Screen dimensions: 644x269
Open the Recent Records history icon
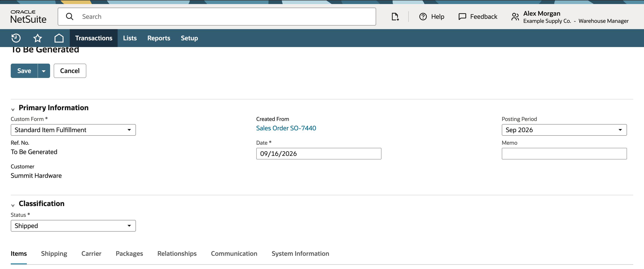point(16,38)
